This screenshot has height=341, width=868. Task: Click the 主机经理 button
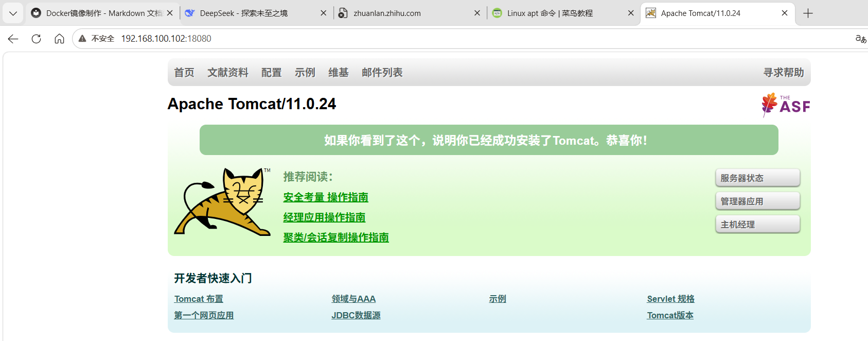pyautogui.click(x=758, y=225)
